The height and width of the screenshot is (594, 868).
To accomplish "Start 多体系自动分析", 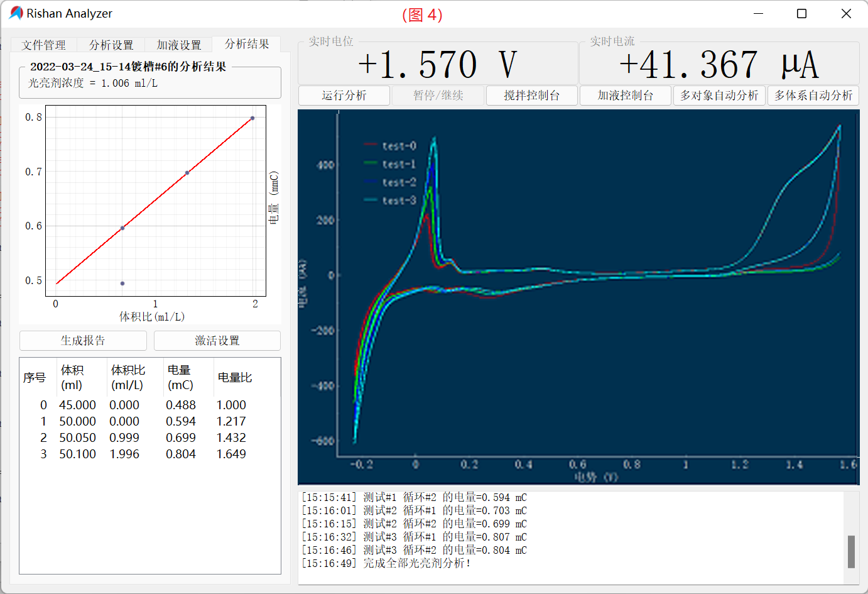I will (813, 96).
